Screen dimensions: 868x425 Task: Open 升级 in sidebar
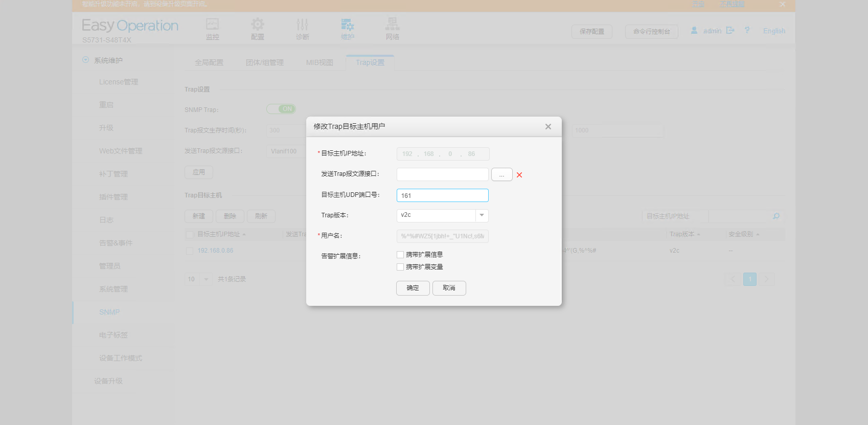tap(106, 128)
